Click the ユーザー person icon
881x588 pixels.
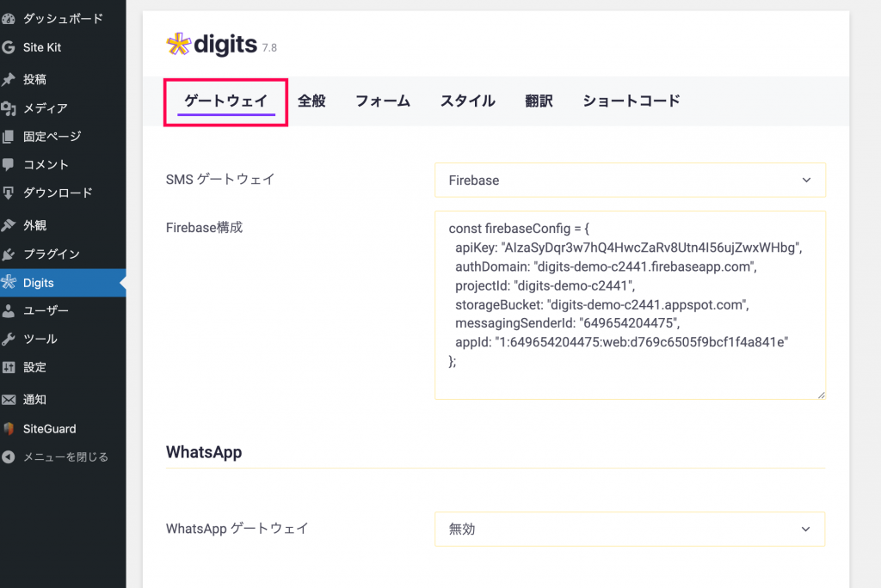9,310
